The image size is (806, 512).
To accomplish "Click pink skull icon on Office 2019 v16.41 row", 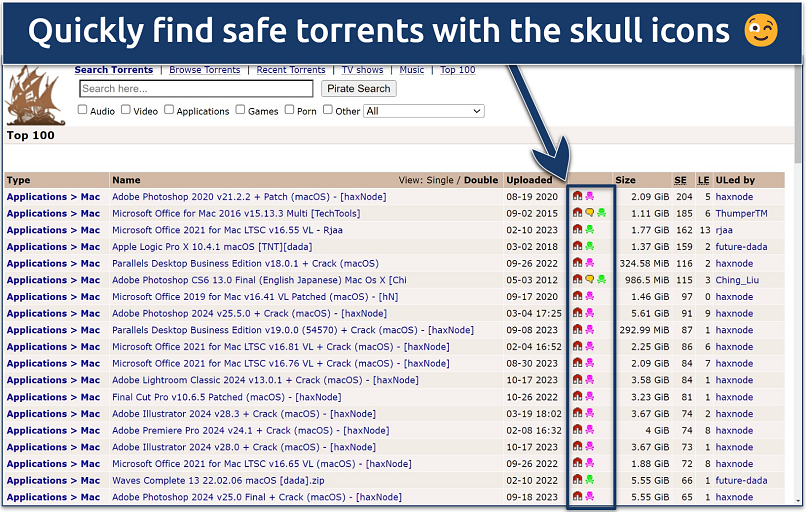I will click(x=590, y=296).
